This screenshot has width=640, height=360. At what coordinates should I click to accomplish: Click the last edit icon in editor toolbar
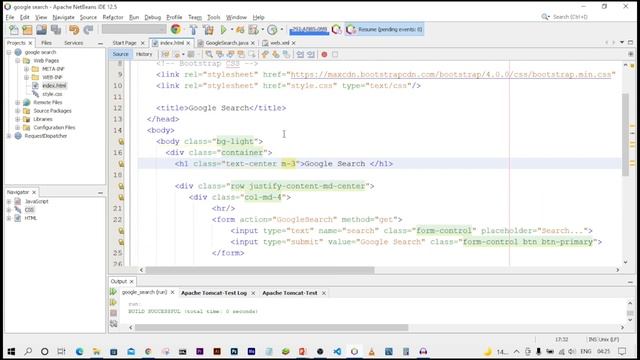tap(165, 54)
